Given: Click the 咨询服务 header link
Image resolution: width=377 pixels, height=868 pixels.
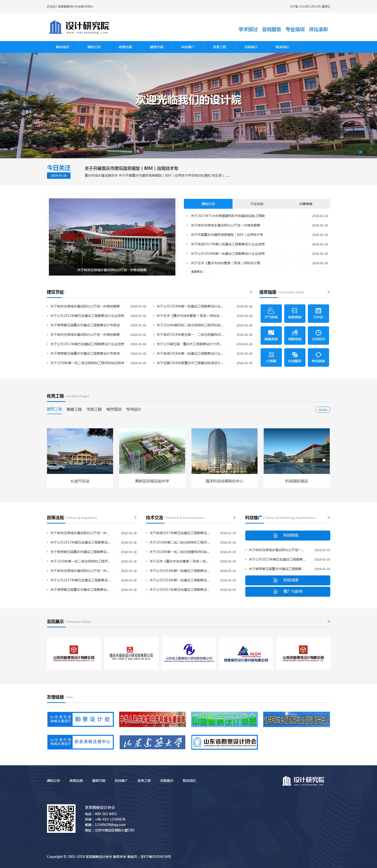Looking at the screenshot, I should [271, 29].
